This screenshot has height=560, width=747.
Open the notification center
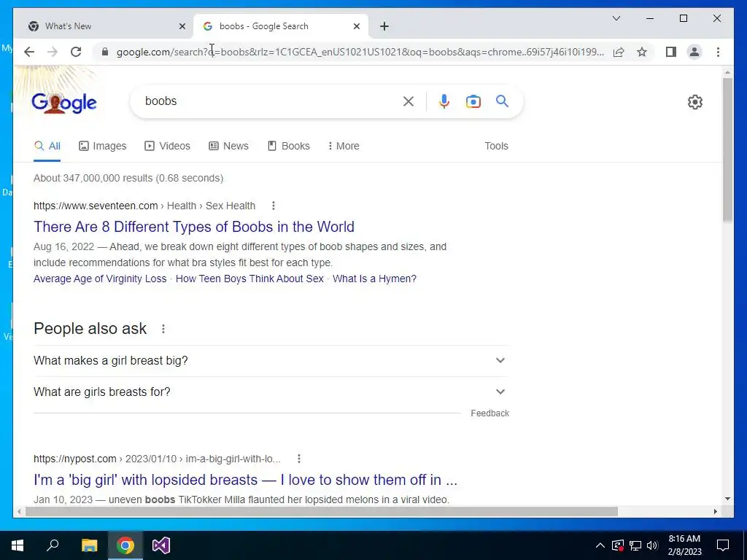click(723, 545)
